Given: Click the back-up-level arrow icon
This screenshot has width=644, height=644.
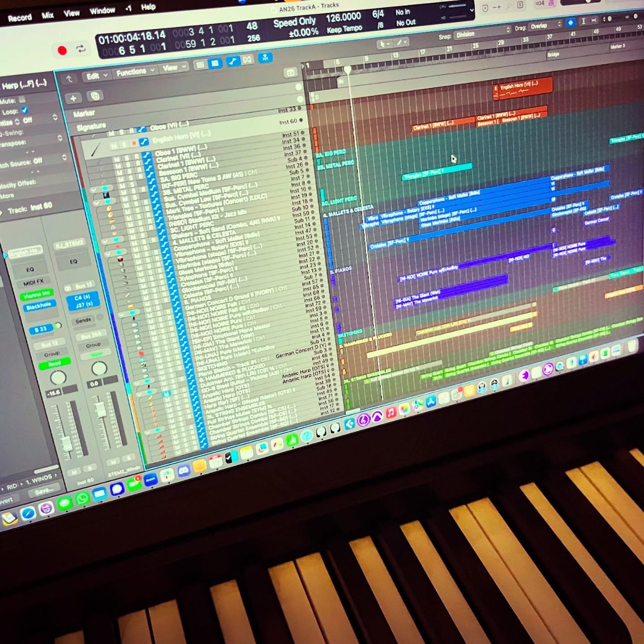Looking at the screenshot, I should pos(69,79).
